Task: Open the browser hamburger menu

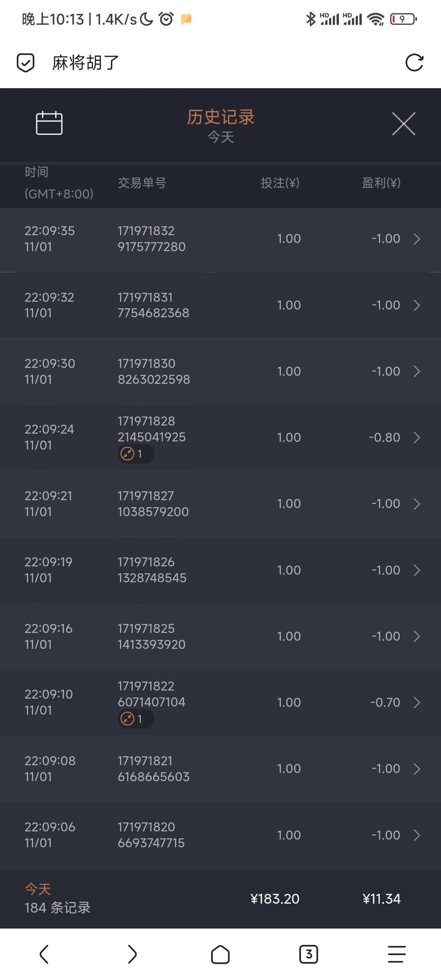Action: coord(396,954)
